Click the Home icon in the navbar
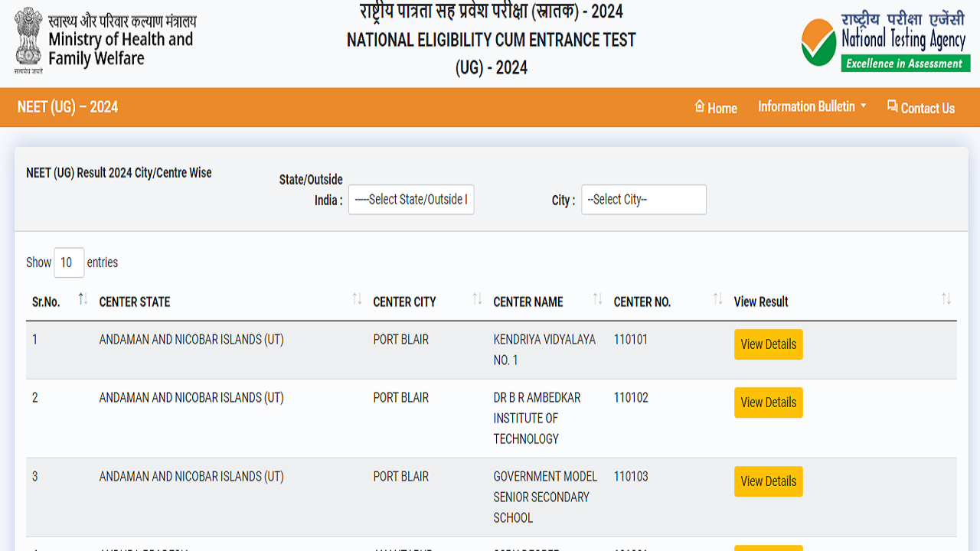 pyautogui.click(x=699, y=106)
